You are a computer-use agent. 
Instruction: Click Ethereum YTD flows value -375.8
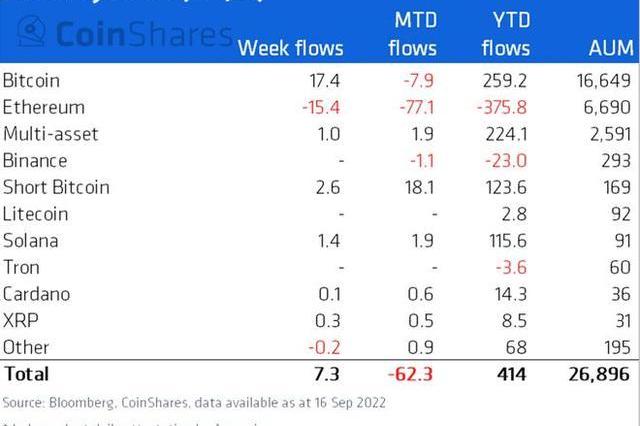(502, 107)
